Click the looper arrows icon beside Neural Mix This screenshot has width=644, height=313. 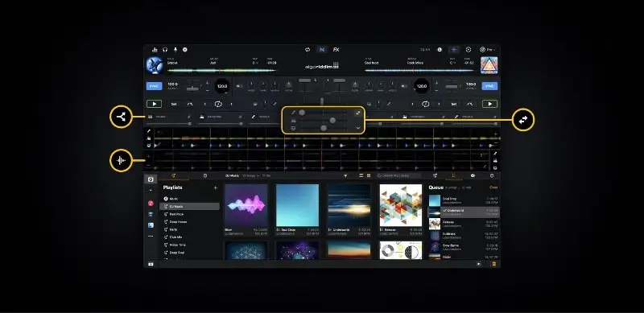pyautogui.click(x=308, y=50)
